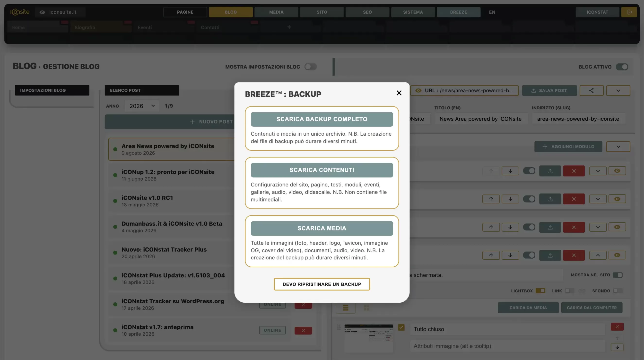This screenshot has width=644, height=360.
Task: Open the Anno 2026 year dropdown
Action: click(142, 106)
